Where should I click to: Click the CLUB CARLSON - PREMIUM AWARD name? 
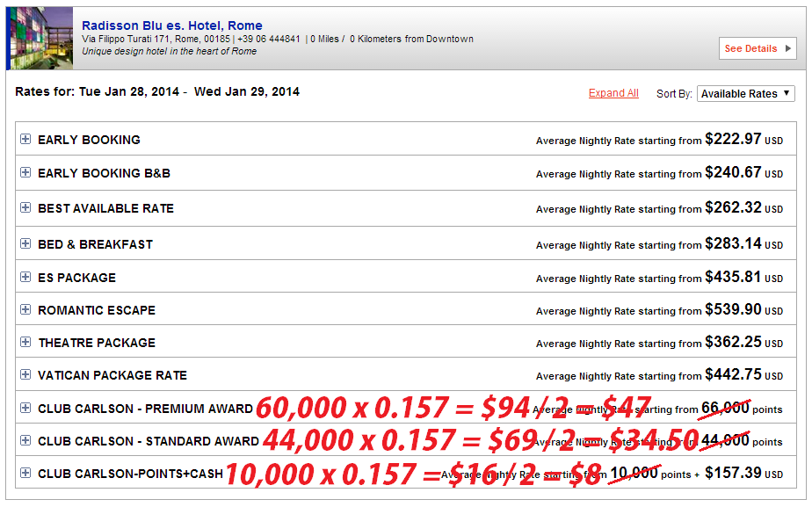point(146,409)
